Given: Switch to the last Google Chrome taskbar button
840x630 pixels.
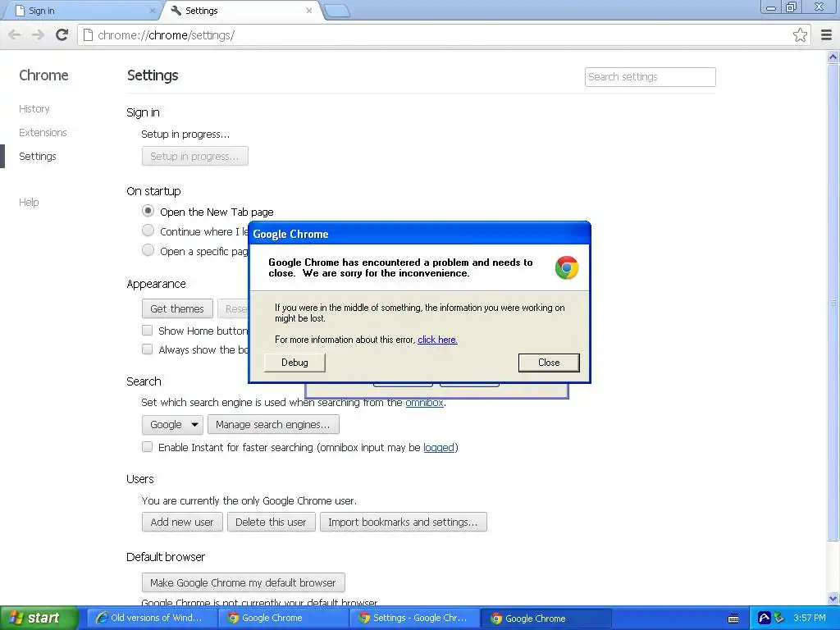Looking at the screenshot, I should [x=546, y=618].
